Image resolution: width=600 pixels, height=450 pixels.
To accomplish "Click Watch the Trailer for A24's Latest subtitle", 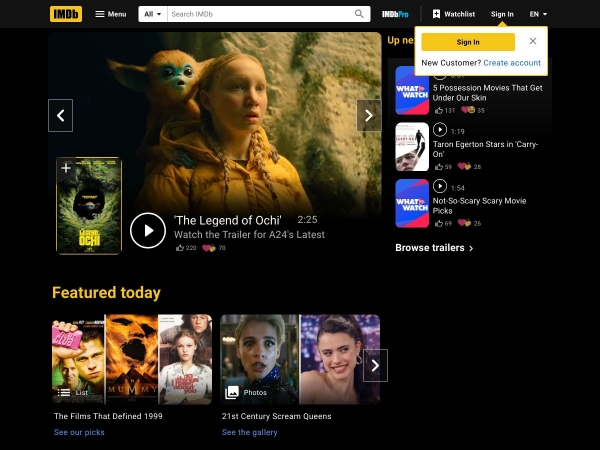I will coord(249,235).
